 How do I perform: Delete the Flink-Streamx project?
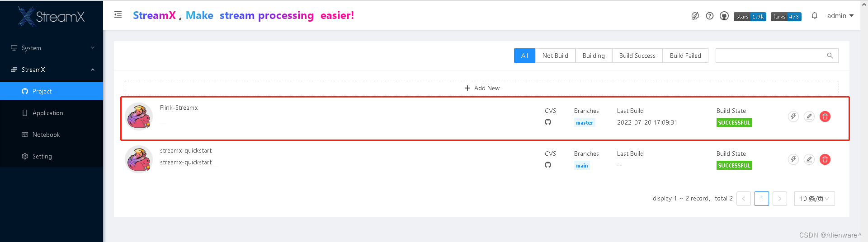825,116
